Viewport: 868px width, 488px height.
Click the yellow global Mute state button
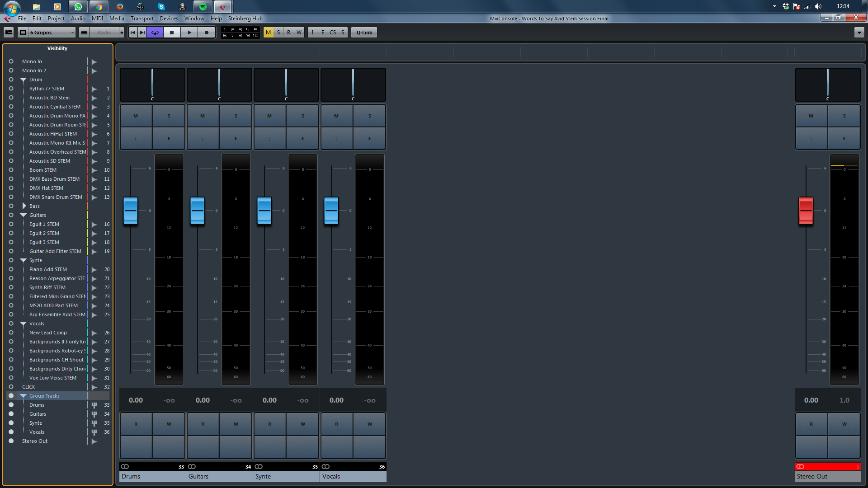pyautogui.click(x=268, y=33)
